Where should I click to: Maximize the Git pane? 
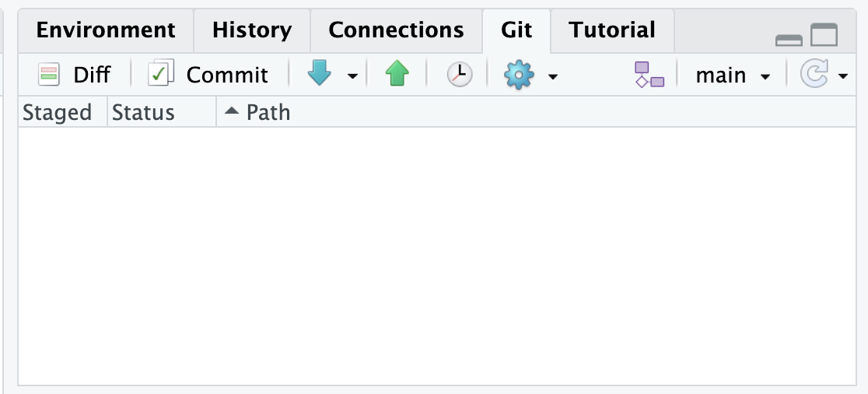point(824,36)
